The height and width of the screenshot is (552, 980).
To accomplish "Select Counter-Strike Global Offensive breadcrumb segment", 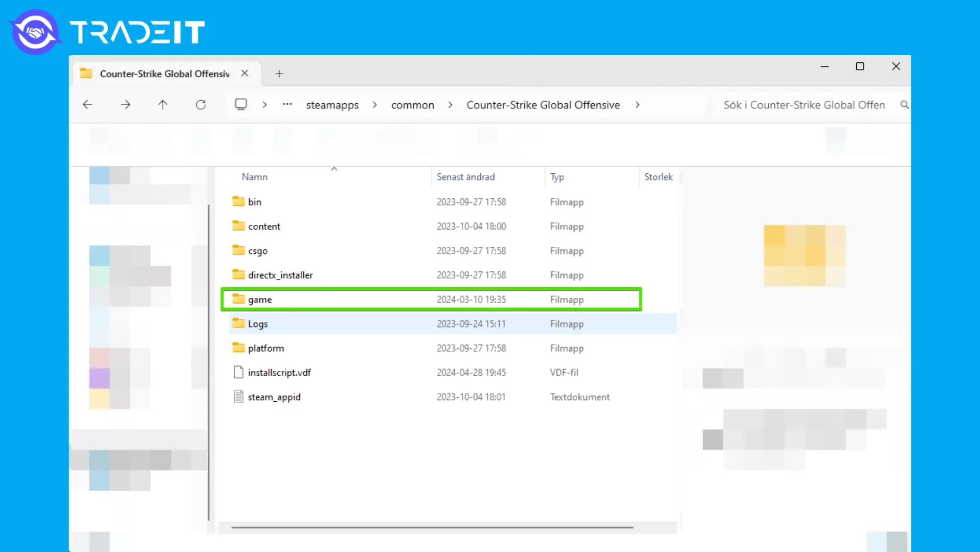I will coord(543,105).
